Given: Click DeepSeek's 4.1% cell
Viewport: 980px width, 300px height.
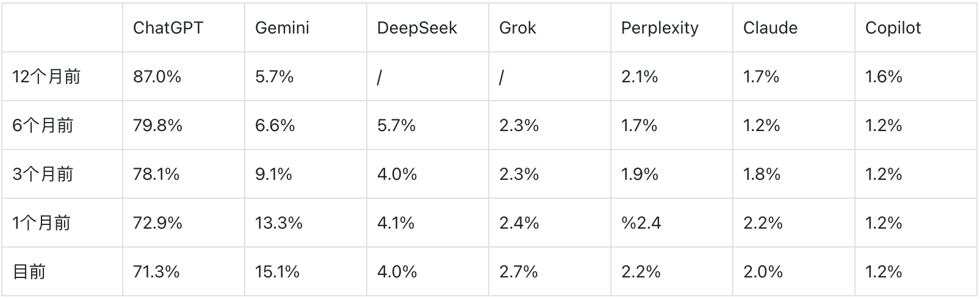Looking at the screenshot, I should point(395,223).
